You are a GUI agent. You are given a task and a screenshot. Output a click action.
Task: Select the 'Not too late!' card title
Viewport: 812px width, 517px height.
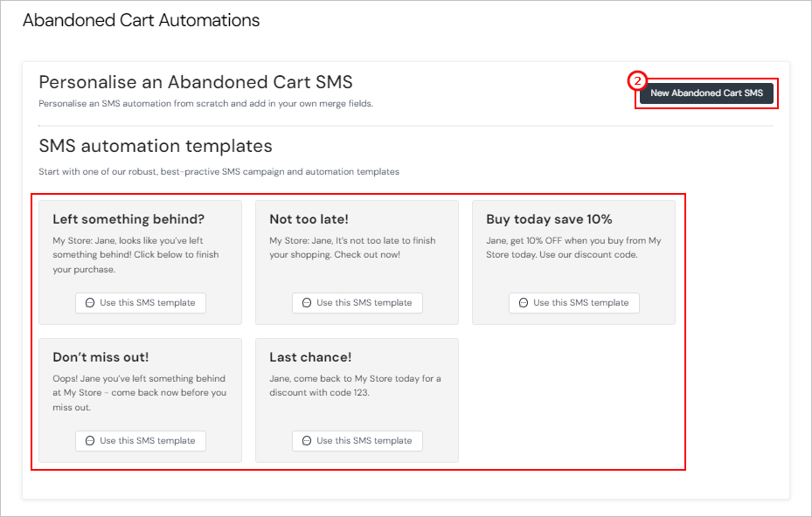(x=309, y=219)
